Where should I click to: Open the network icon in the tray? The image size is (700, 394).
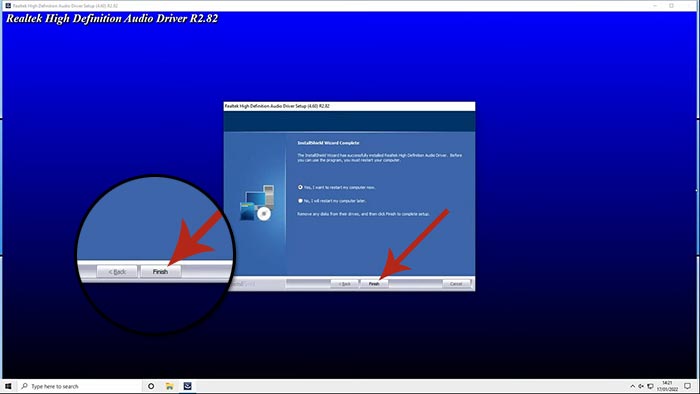[650, 386]
